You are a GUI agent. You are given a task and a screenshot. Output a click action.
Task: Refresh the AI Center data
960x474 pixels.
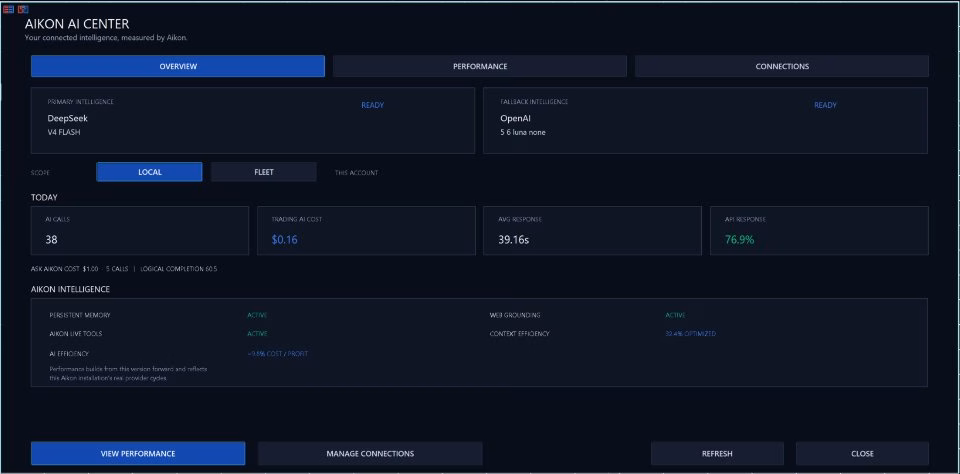717,454
